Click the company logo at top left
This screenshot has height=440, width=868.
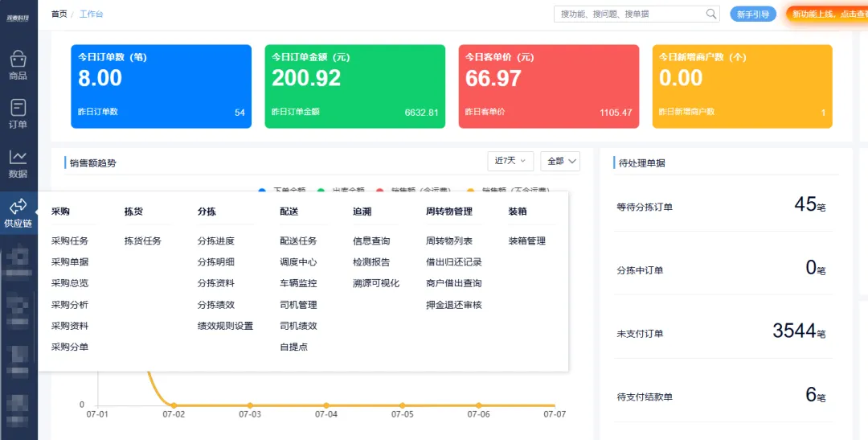[18, 19]
